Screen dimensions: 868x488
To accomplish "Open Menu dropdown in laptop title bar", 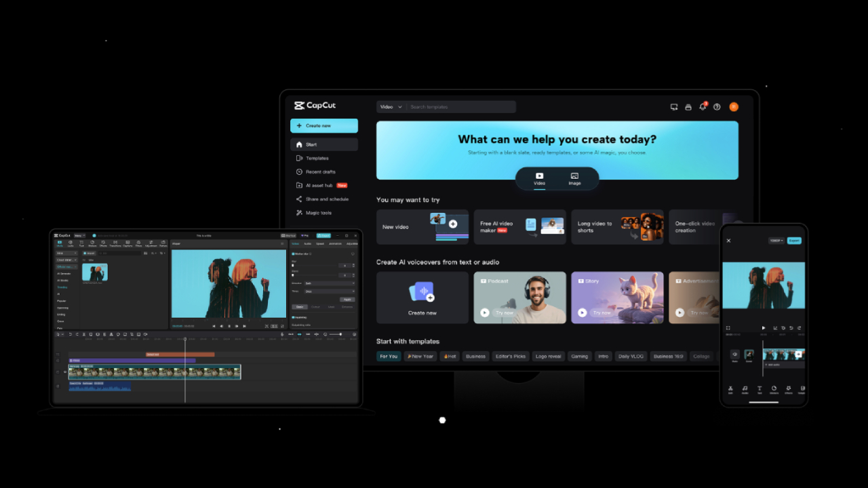I will pyautogui.click(x=80, y=235).
